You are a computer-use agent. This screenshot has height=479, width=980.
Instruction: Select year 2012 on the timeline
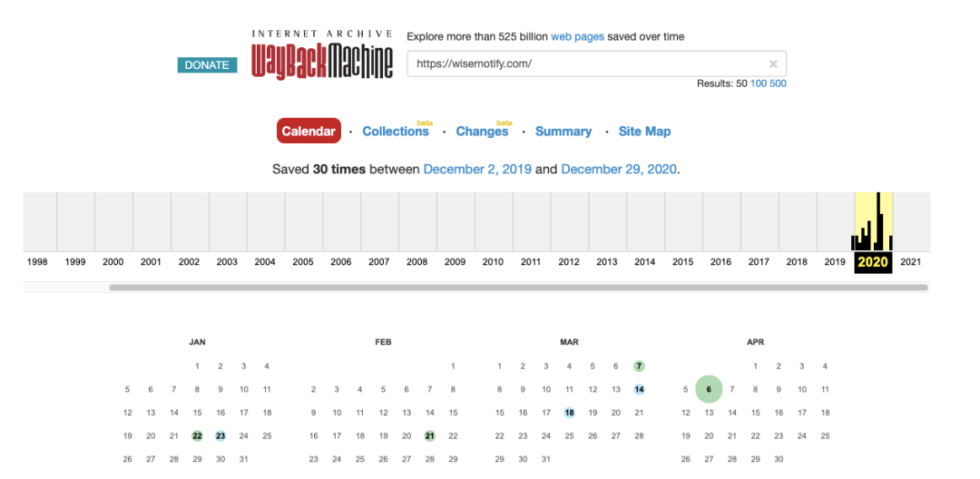569,262
